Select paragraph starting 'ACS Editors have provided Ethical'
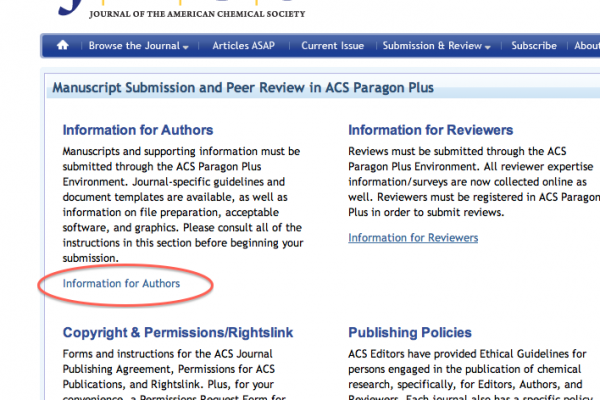This screenshot has width=600, height=400. click(471, 374)
